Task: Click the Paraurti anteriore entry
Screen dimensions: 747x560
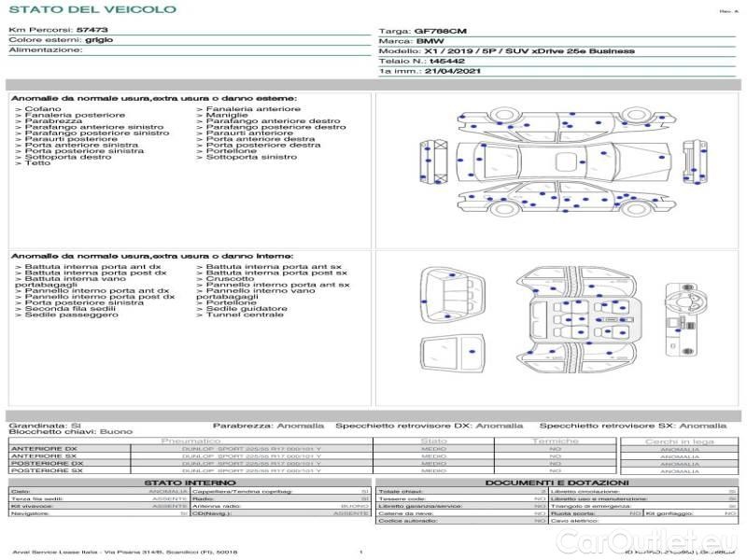Action: pos(245,133)
